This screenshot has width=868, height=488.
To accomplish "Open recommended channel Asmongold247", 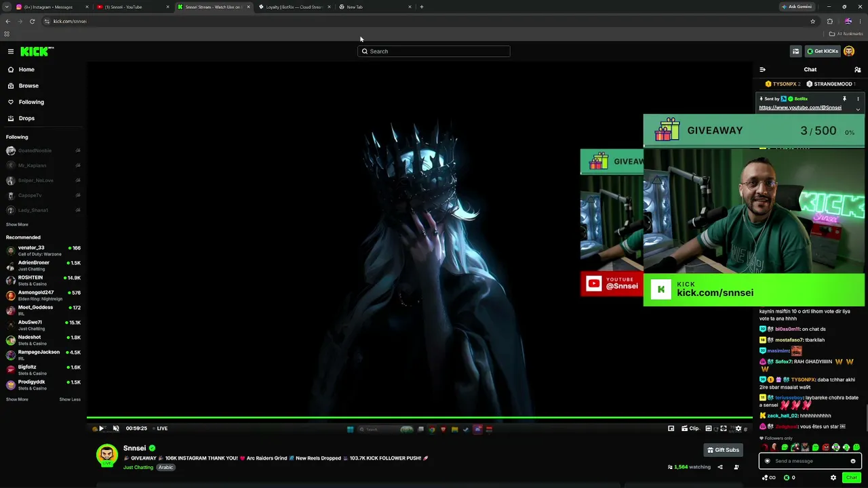I will [43, 296].
